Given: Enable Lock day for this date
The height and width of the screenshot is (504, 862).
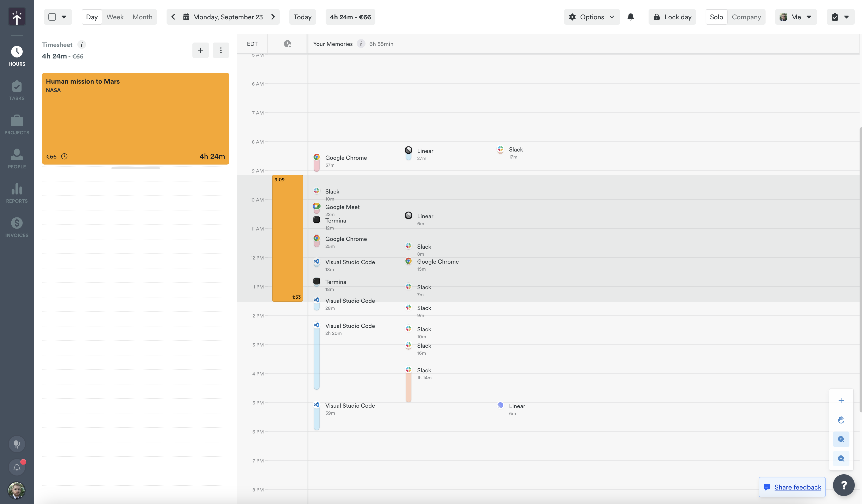Looking at the screenshot, I should tap(672, 17).
